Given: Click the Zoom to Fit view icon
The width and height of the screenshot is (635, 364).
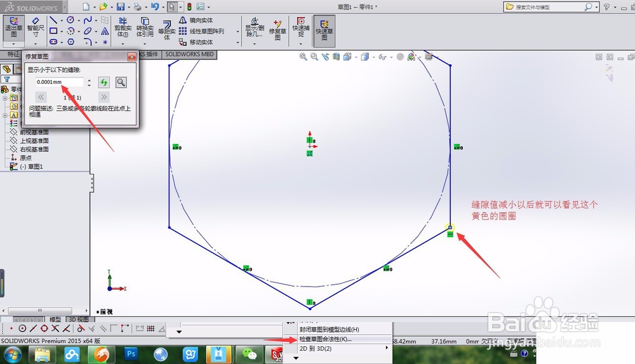Looking at the screenshot, I should pos(303,57).
